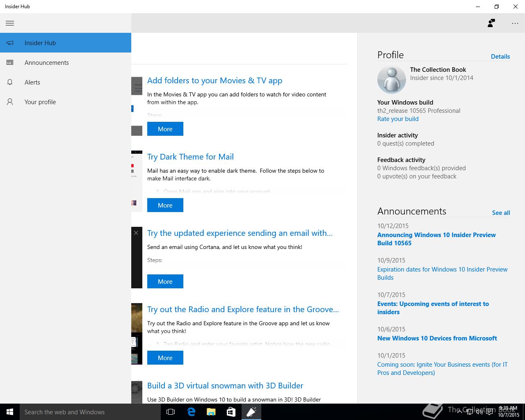Click the Dark Theme Mail quest thumbnail
The height and width of the screenshot is (420, 525).
137,181
